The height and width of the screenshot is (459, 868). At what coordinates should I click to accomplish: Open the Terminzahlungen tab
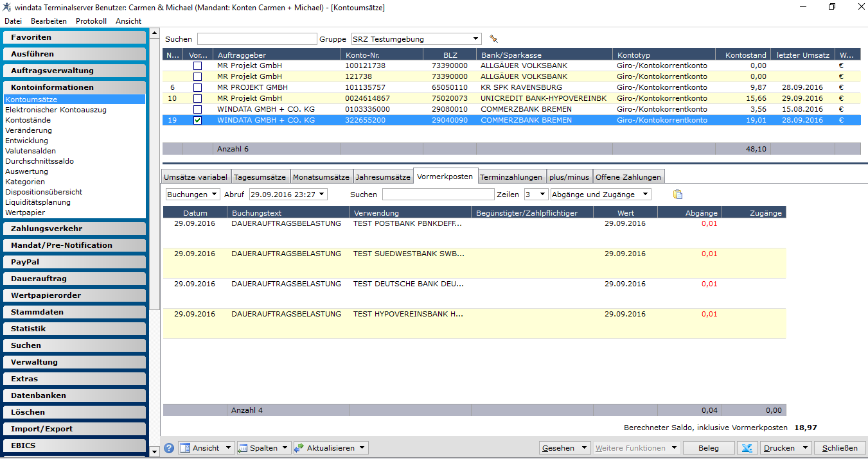pyautogui.click(x=511, y=177)
